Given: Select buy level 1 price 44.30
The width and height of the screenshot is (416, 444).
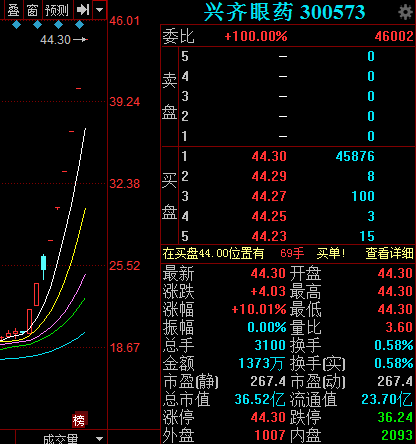Looking at the screenshot, I should pyautogui.click(x=269, y=156).
